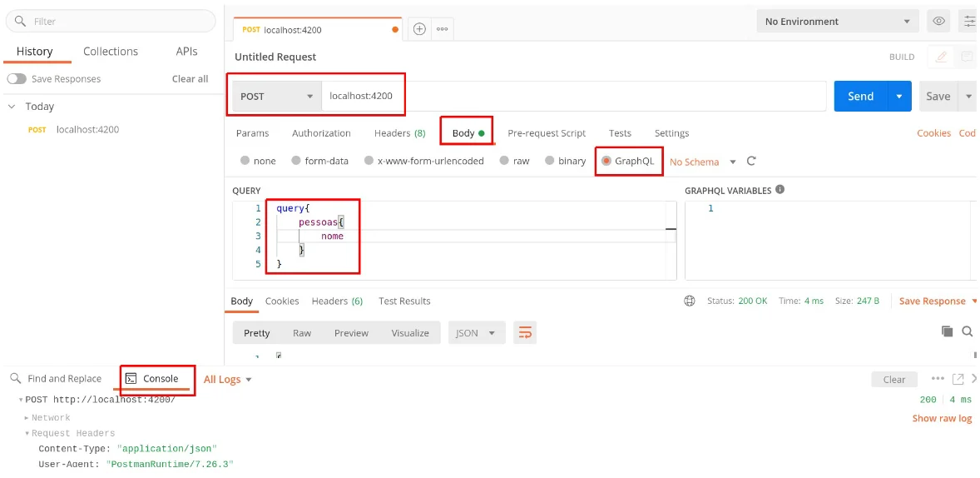Open the Save button dropdown arrow

click(x=968, y=97)
